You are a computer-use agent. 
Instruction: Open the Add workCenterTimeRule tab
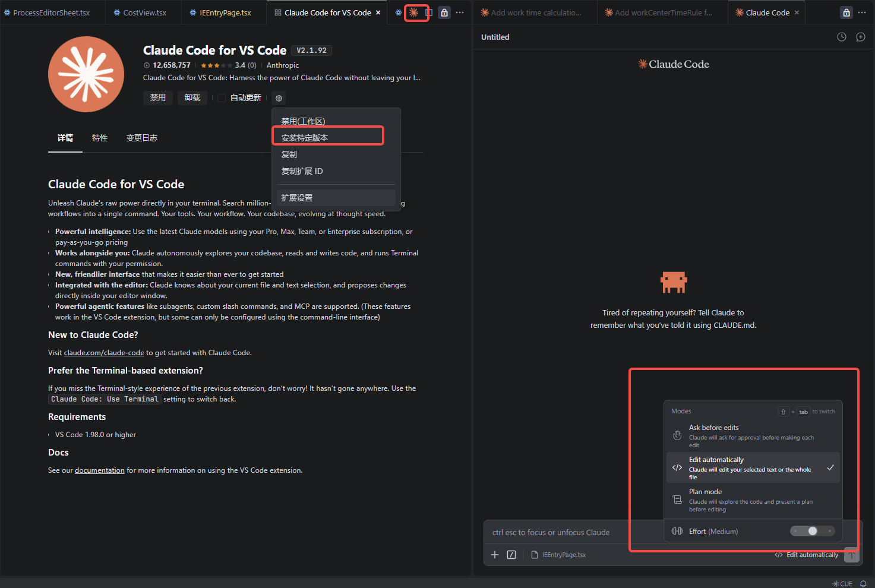pos(664,12)
